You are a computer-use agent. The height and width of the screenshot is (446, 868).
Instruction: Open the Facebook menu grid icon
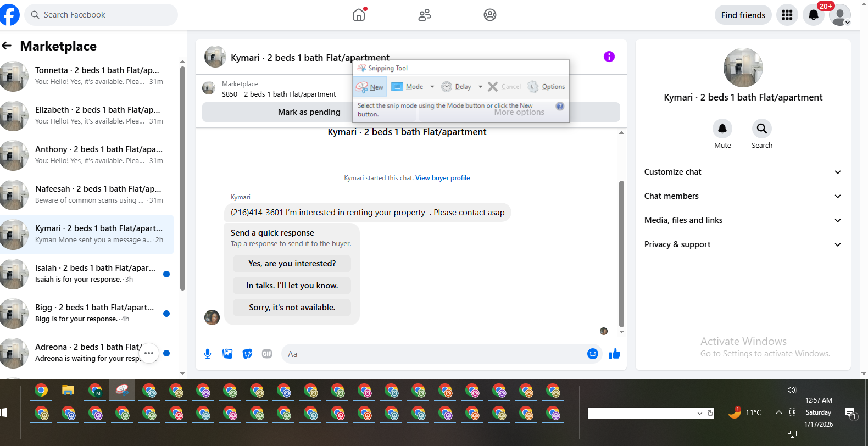tap(787, 15)
